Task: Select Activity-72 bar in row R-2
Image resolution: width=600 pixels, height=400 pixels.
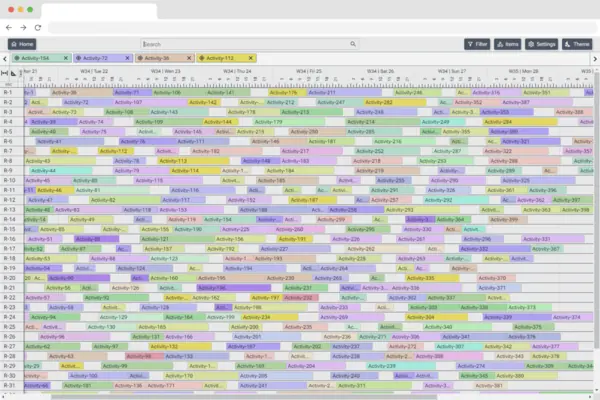Action: 87,102
